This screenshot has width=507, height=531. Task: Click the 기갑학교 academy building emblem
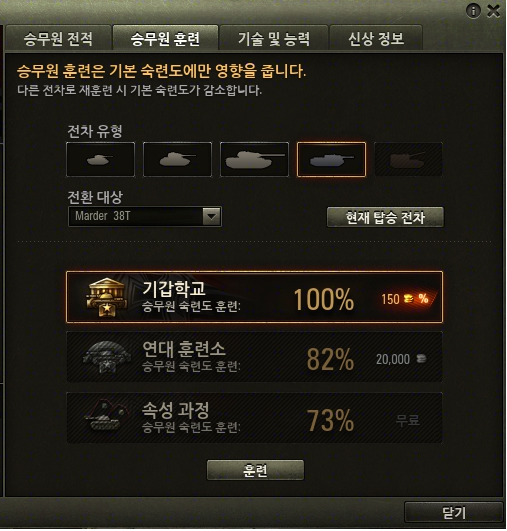pyautogui.click(x=107, y=297)
